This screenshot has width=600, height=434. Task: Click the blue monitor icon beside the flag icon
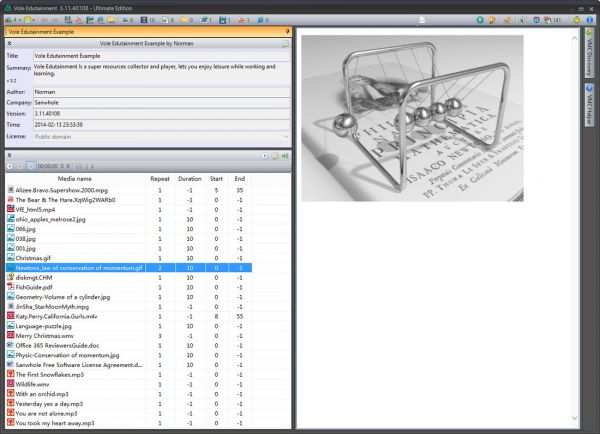coord(100,20)
